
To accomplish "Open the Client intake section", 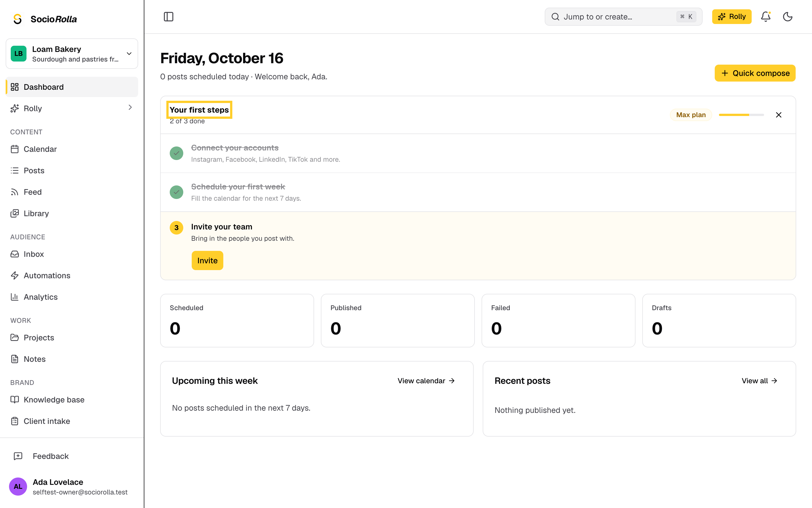I will click(x=72, y=421).
